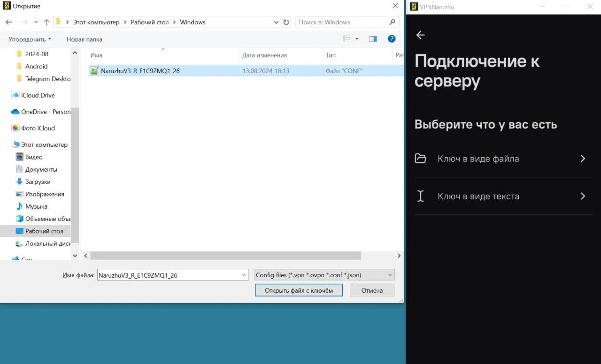Click the search magnifier icon
Screen dimensions: 601x364
(x=393, y=22)
